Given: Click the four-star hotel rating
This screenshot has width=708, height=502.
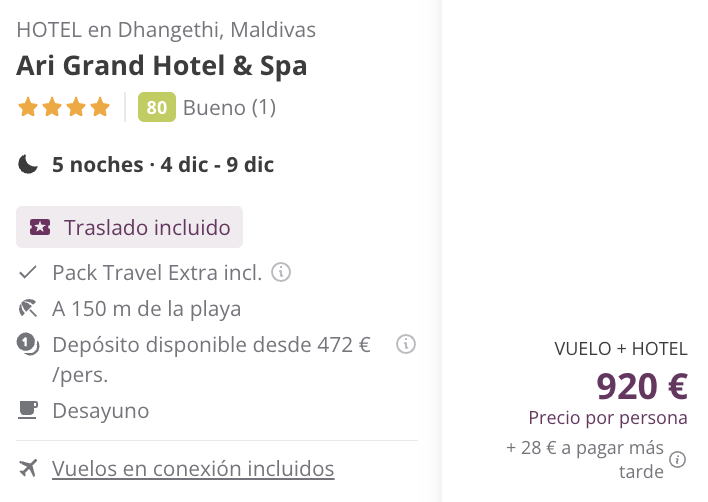Looking at the screenshot, I should click(x=64, y=107).
